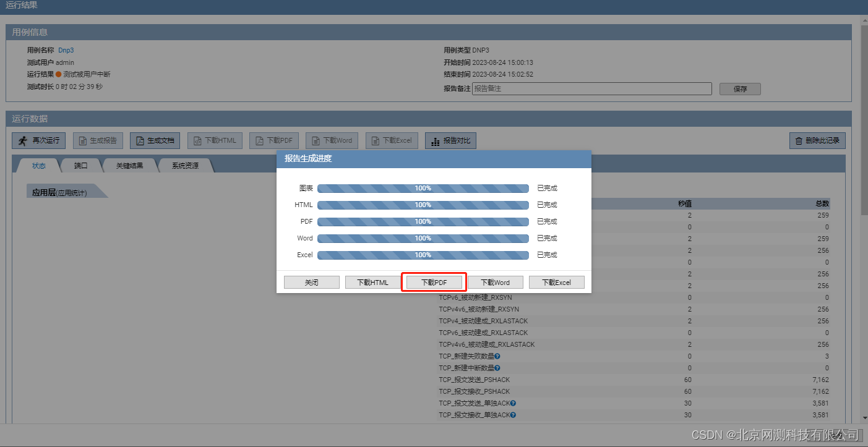Screen dimensions: 868x447
Task: Switch to the 关键结果 tab
Action: click(130, 165)
